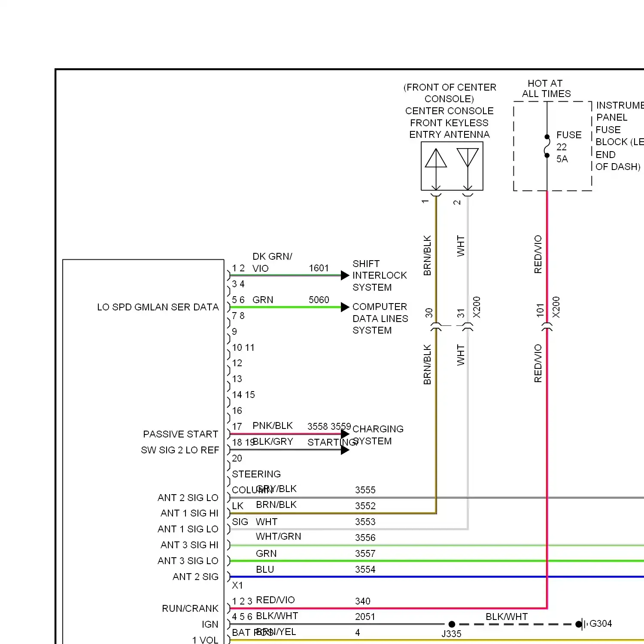
Task: Click the J335 splice dot
Action: (x=452, y=624)
